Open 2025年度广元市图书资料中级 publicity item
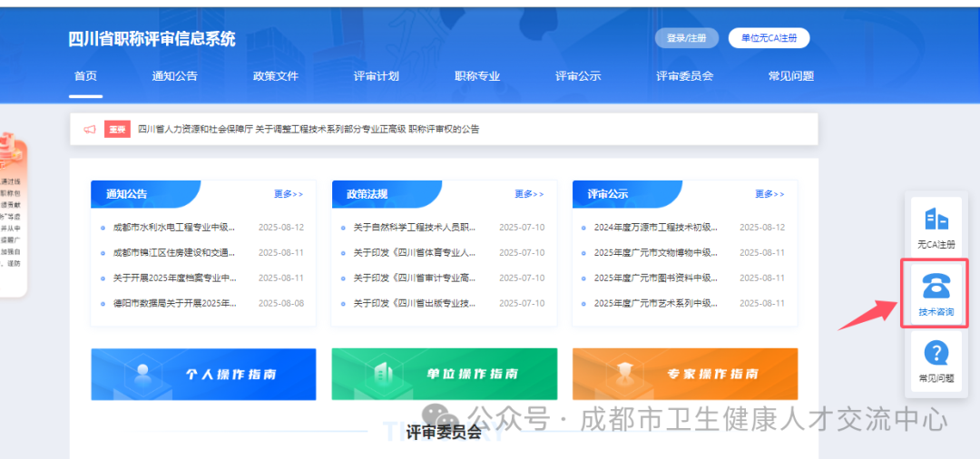The width and height of the screenshot is (980, 459). tap(656, 278)
